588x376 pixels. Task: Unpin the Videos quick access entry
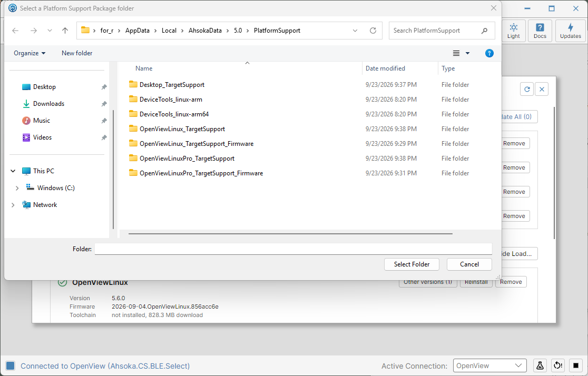coord(104,137)
